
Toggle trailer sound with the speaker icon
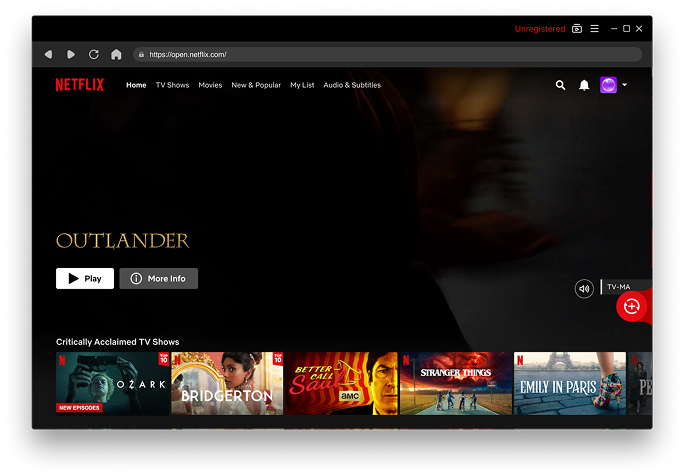tap(584, 288)
